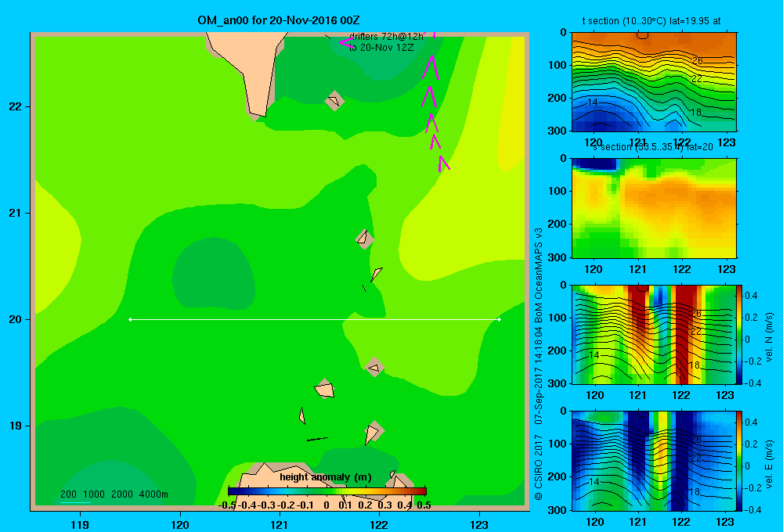Click the "1000" bathymetry legend value

(x=94, y=494)
